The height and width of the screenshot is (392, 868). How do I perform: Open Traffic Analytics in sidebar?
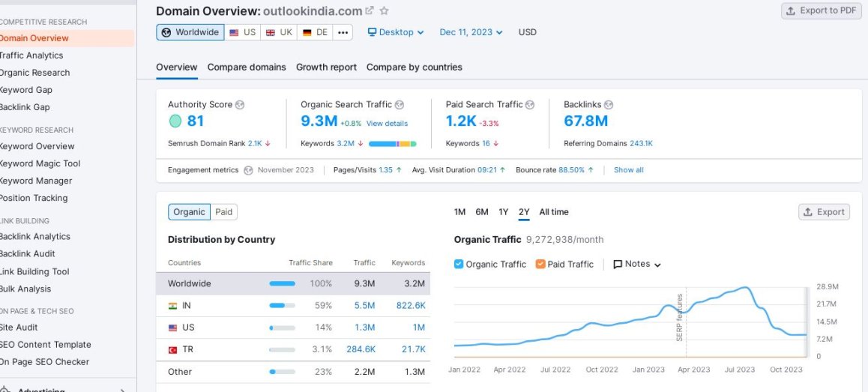click(31, 55)
